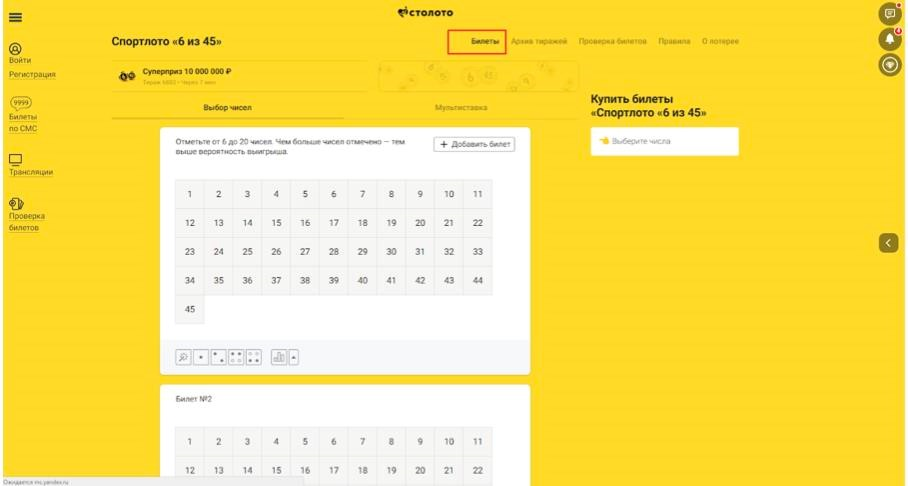908x486 pixels.
Task: Open Трансляции monitor icon
Action: click(x=16, y=159)
